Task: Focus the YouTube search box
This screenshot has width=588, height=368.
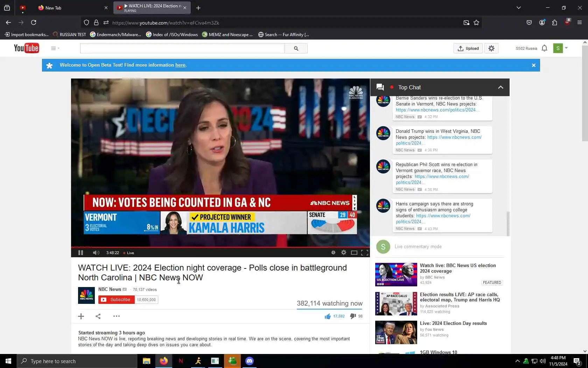Action: [182, 48]
